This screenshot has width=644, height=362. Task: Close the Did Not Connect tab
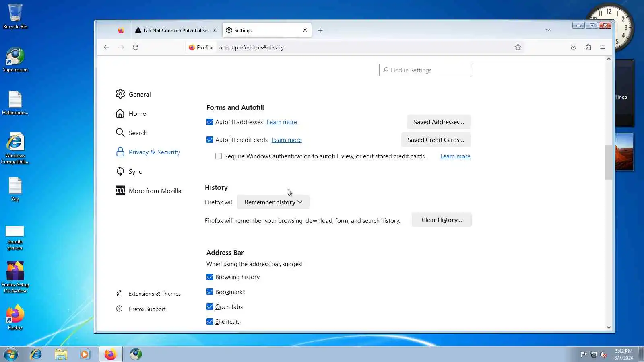[x=215, y=30]
